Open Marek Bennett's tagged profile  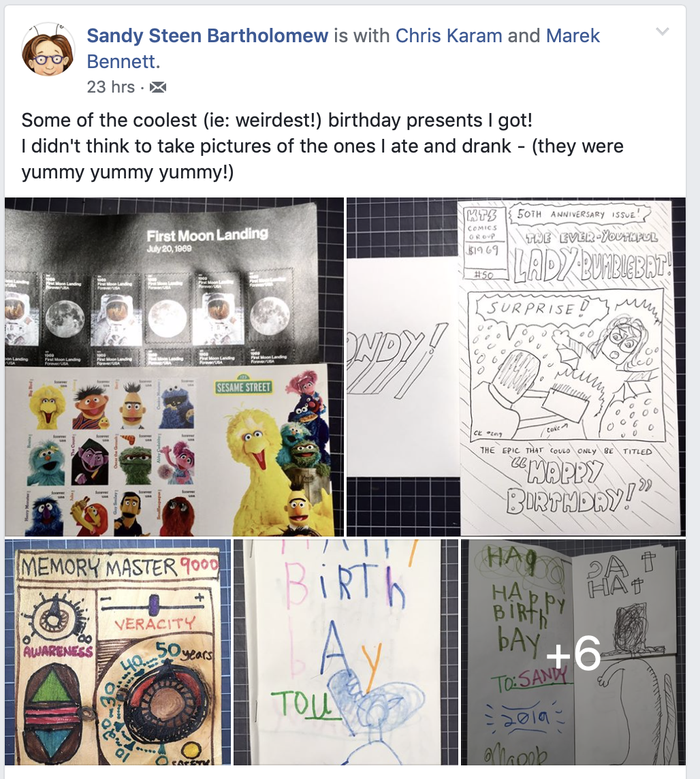click(343, 49)
